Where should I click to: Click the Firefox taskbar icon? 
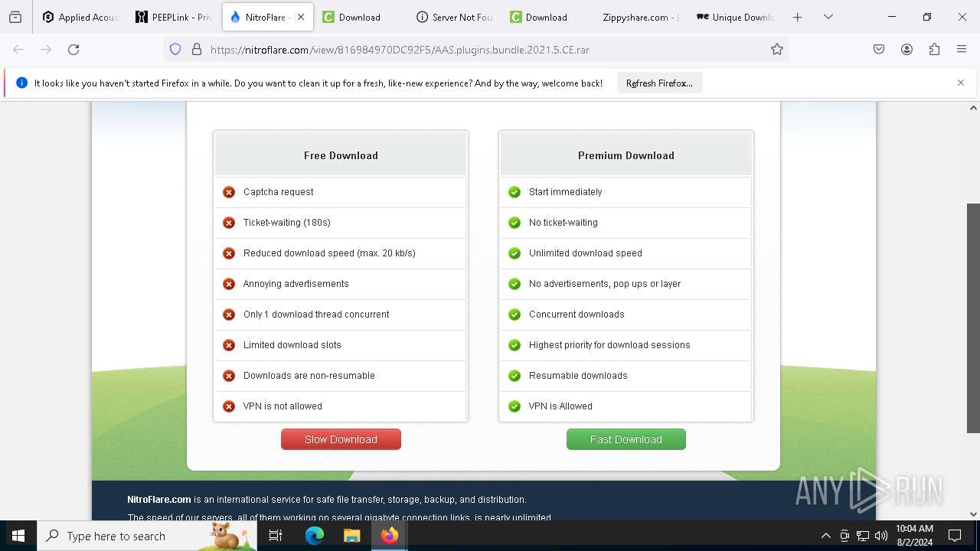pyautogui.click(x=390, y=536)
